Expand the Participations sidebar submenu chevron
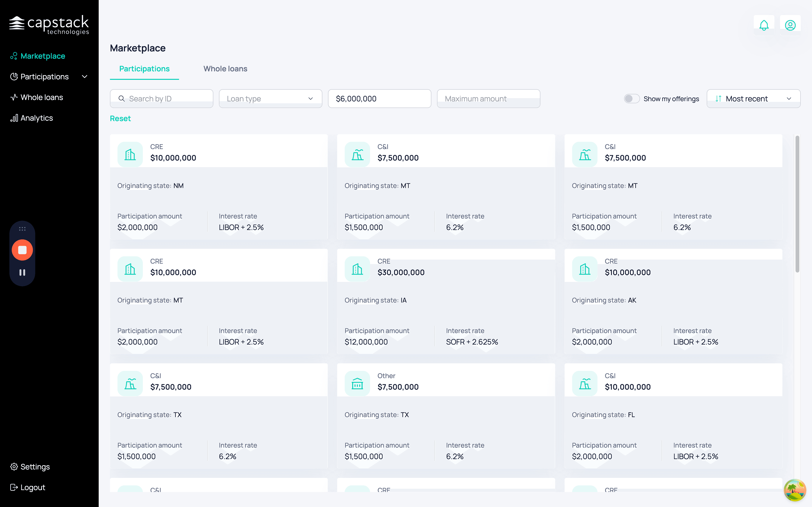This screenshot has width=812, height=507. [x=85, y=77]
